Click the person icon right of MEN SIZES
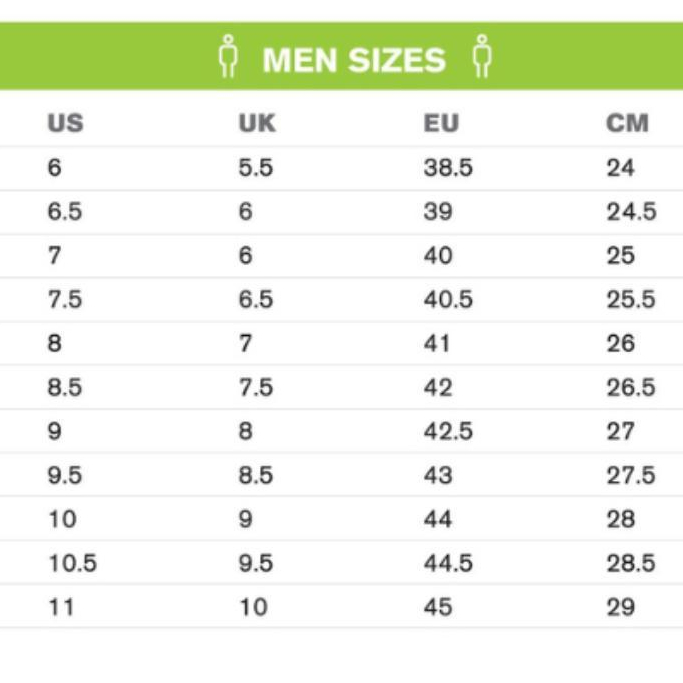 483,57
